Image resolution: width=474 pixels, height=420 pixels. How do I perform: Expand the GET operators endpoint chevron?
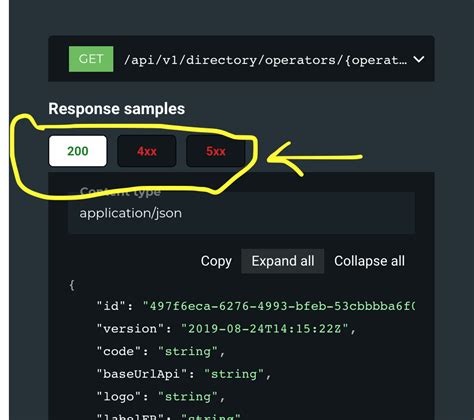pos(419,59)
